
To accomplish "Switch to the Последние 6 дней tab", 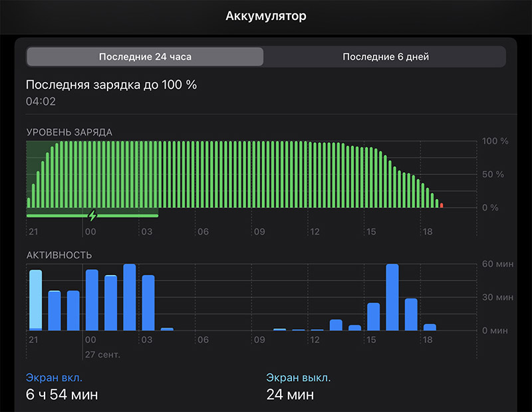I will point(386,56).
